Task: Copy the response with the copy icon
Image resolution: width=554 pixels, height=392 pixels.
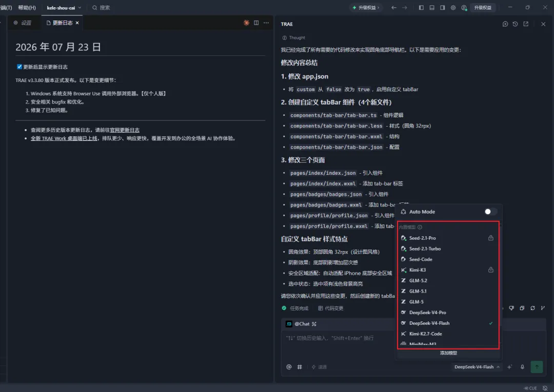Action: point(522,308)
